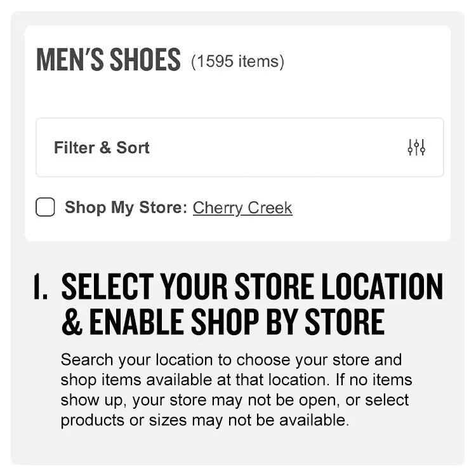Click the word "MEN'S" in the title
Image resolution: width=476 pixels, height=476 pixels.
[x=70, y=60]
